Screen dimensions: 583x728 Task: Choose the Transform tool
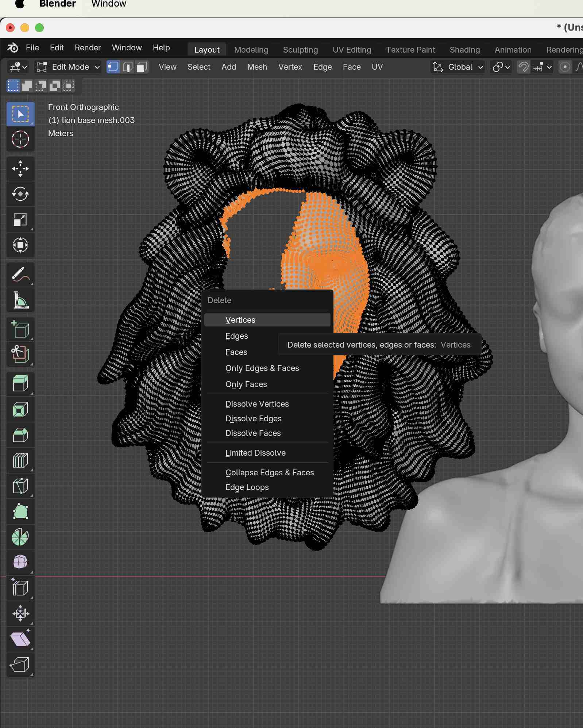20,245
